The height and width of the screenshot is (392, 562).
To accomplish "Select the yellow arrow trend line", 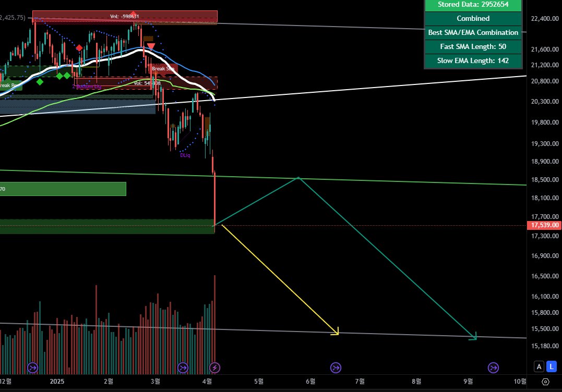I will [x=280, y=279].
